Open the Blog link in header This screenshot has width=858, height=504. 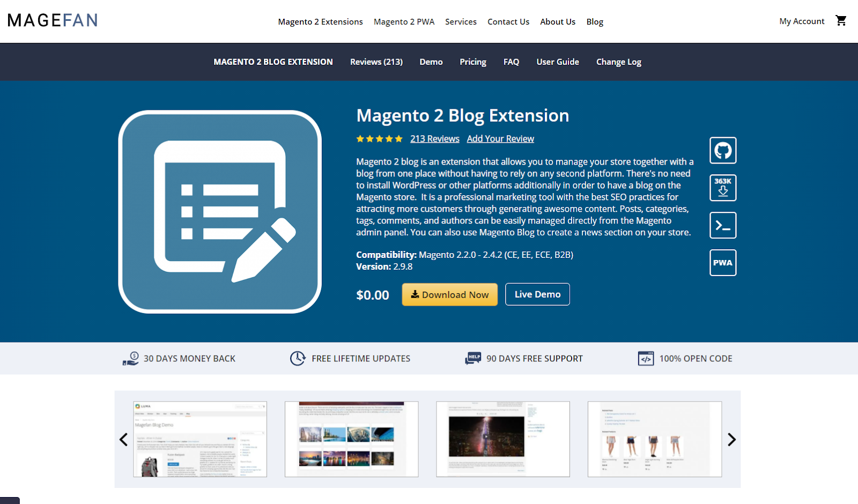595,22
